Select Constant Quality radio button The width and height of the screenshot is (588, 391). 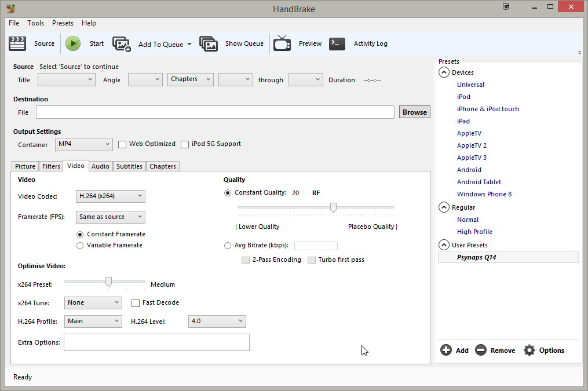tap(228, 193)
